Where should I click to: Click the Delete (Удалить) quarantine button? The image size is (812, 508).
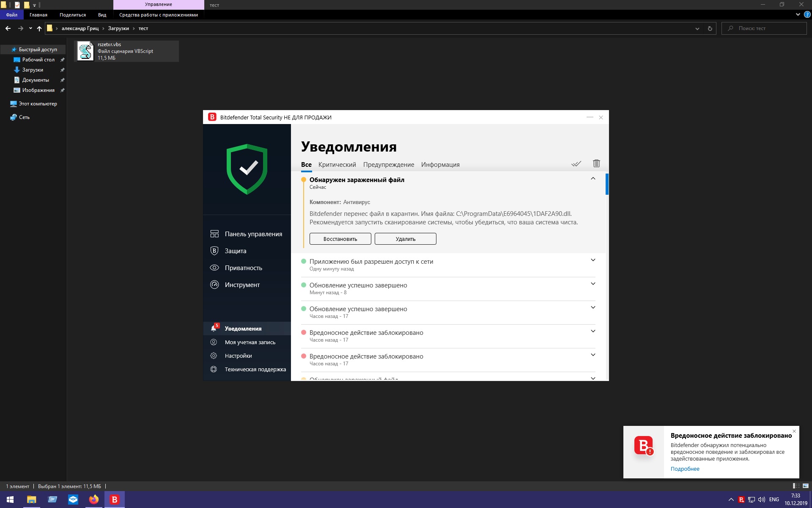pyautogui.click(x=405, y=239)
